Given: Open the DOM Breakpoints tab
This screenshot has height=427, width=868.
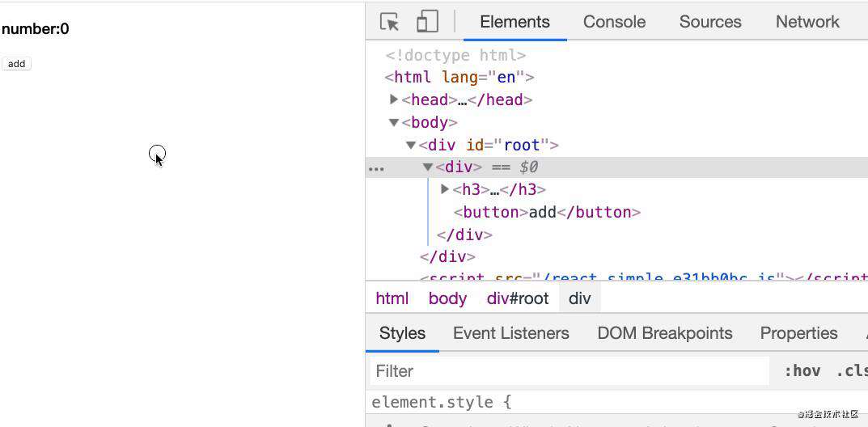Looking at the screenshot, I should (x=665, y=333).
